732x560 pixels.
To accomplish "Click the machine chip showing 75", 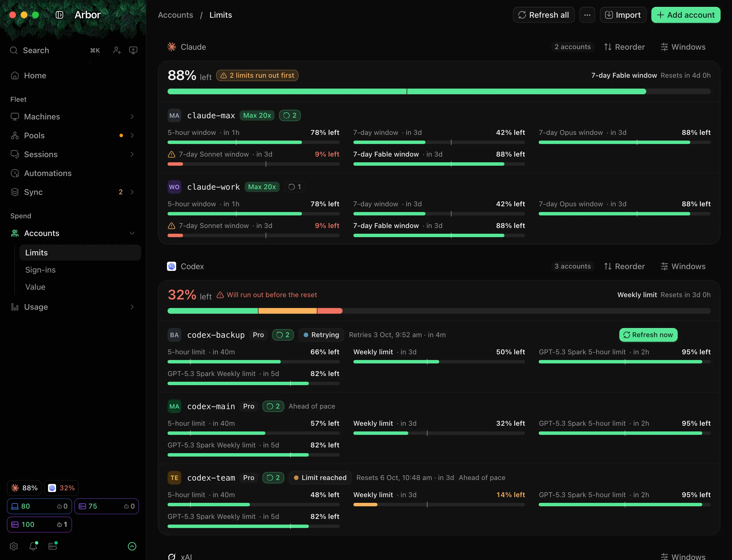I will [x=106, y=506].
